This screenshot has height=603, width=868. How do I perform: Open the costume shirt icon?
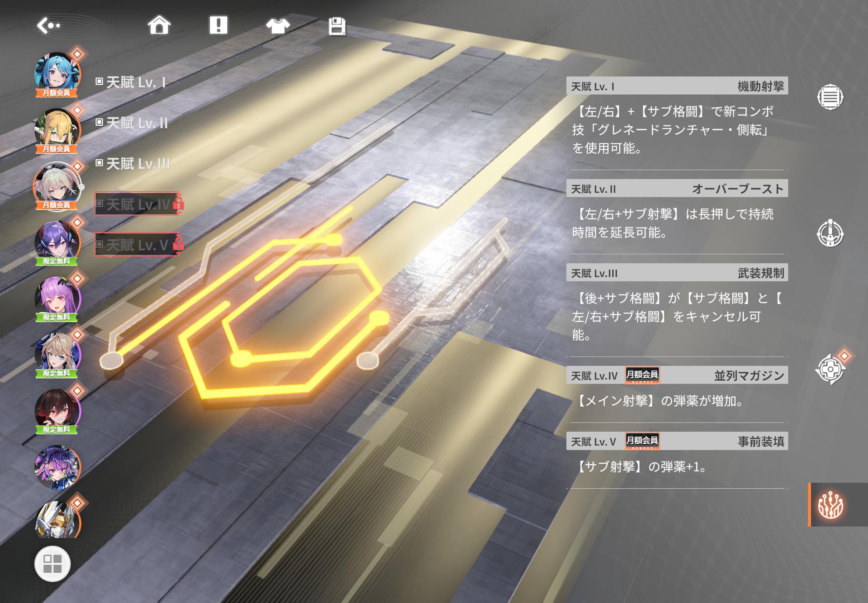278,26
